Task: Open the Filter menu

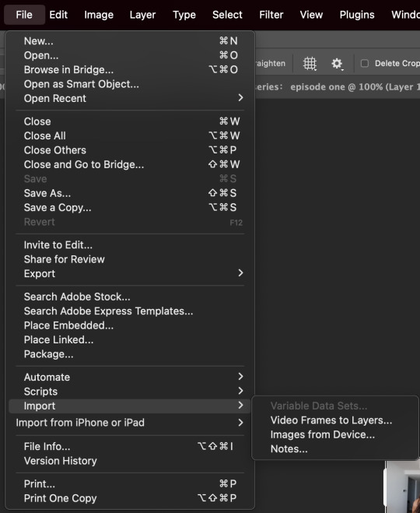Action: [x=271, y=15]
